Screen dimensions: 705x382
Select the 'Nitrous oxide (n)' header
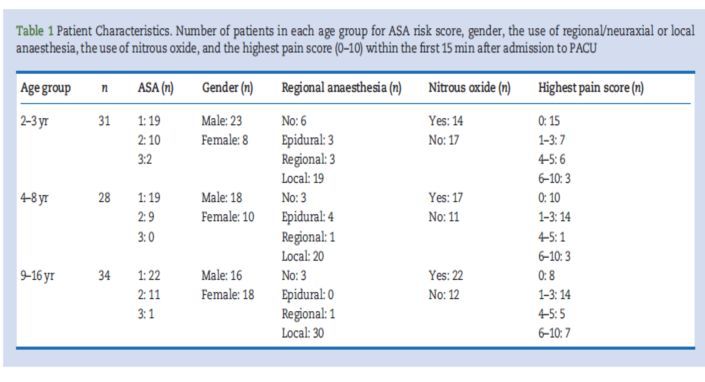[469, 87]
